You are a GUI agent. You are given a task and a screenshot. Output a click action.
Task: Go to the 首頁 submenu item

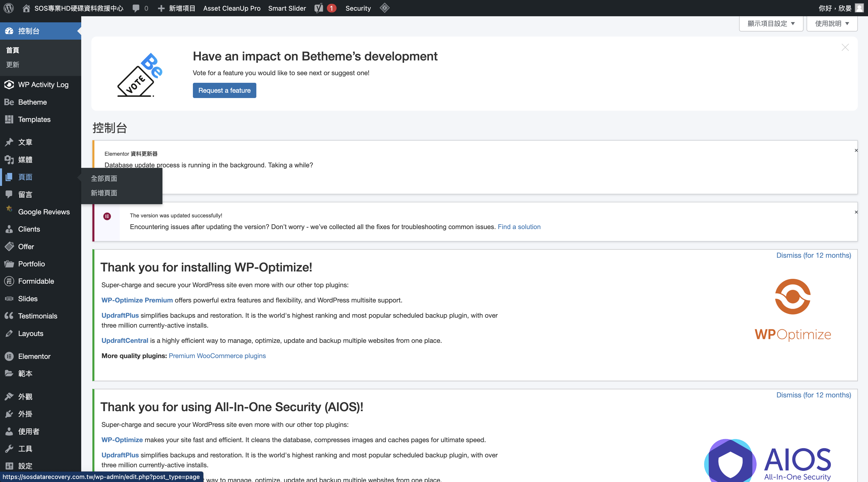[12, 50]
